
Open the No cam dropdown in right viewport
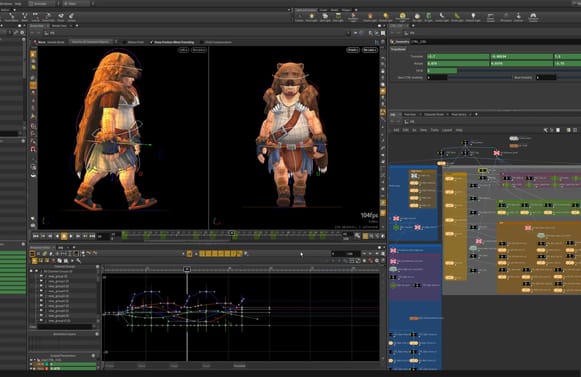[370, 50]
